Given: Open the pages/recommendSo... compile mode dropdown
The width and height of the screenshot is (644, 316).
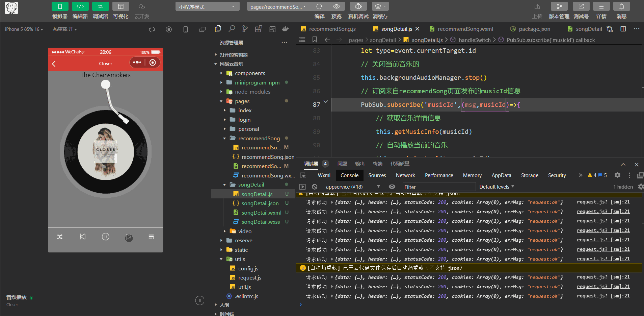Looking at the screenshot, I should coord(278,6).
